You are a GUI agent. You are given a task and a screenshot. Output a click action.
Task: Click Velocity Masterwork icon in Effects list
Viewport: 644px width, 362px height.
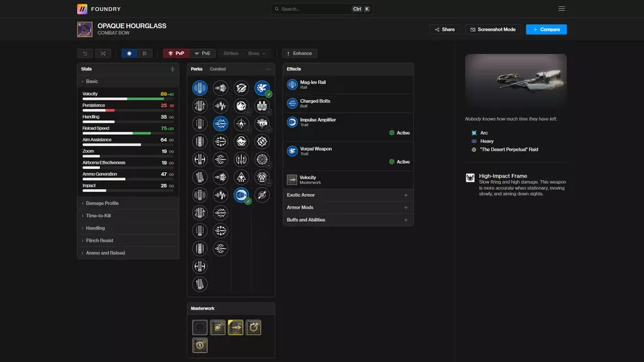coord(292,179)
